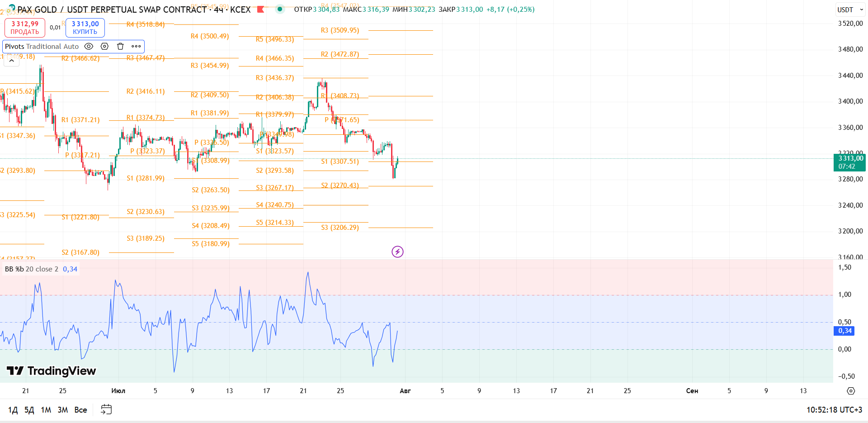
Task: Click the R2 (3416.11) pivot label
Action: pyautogui.click(x=146, y=91)
